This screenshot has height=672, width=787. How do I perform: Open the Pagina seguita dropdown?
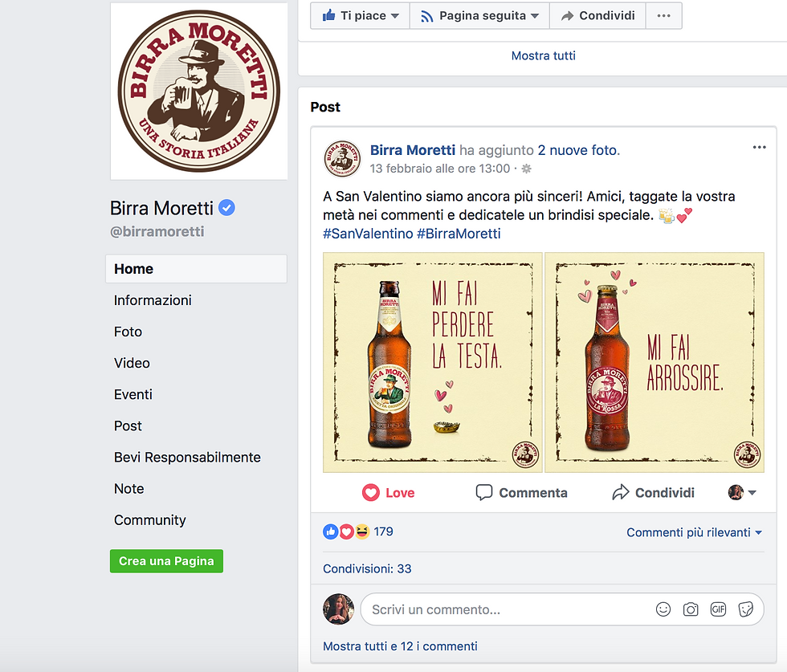click(480, 15)
